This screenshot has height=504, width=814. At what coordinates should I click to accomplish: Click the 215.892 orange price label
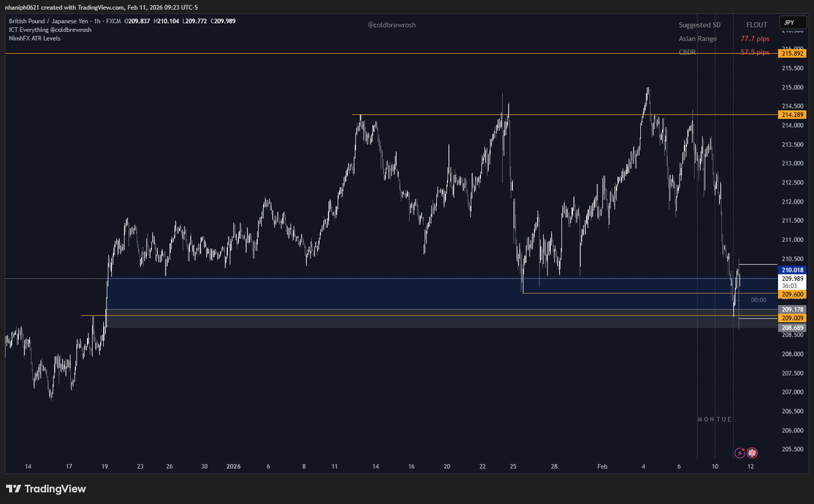tap(793, 53)
